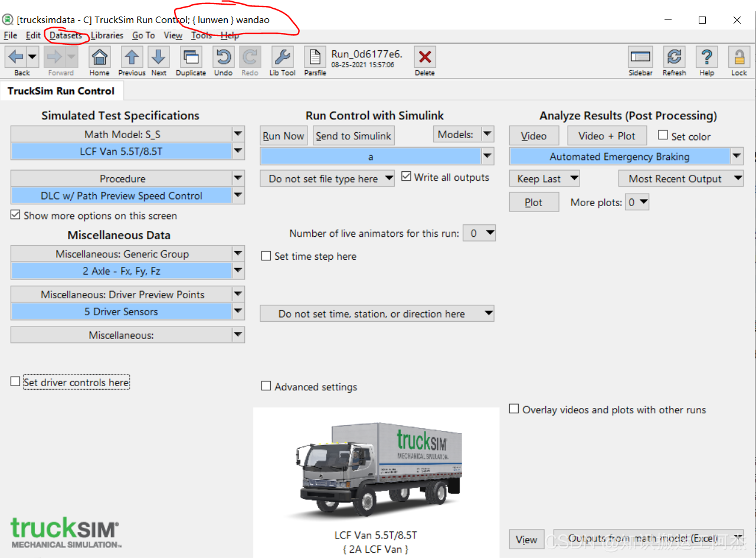Screen dimensions: 756x558
Task: Open the Lib Tool wrench icon
Action: tap(282, 57)
